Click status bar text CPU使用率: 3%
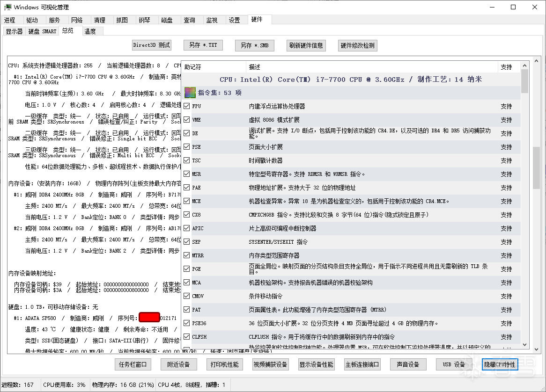The width and height of the screenshot is (546, 392). click(x=64, y=385)
